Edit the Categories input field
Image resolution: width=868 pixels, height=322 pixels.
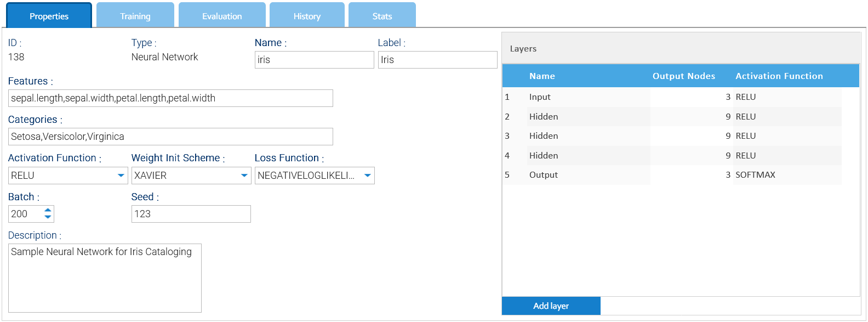pos(170,137)
